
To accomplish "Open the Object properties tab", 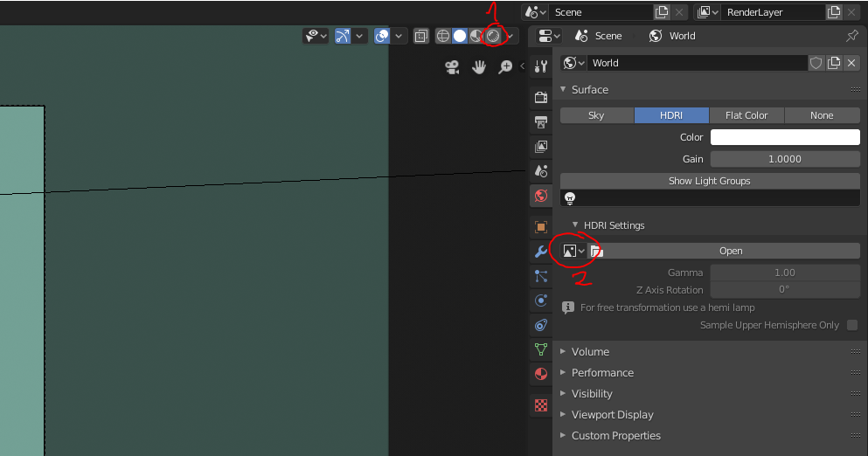I will pyautogui.click(x=541, y=227).
